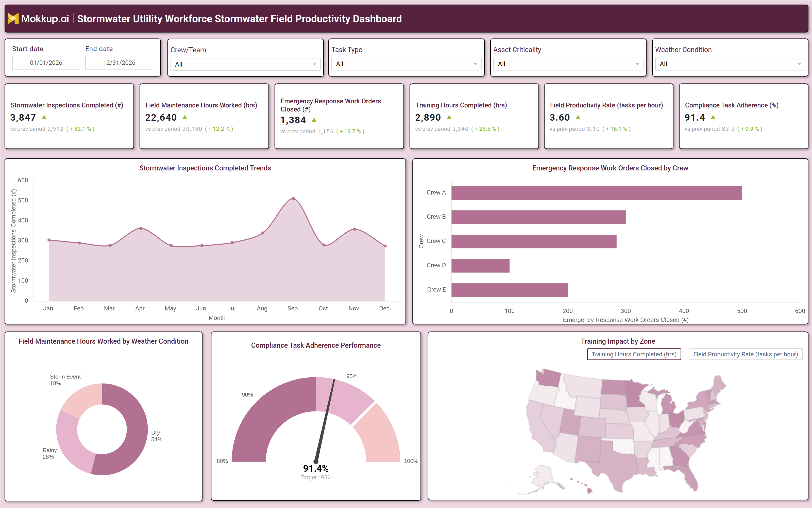The height and width of the screenshot is (508, 812).
Task: Click the Field Productivity Rate (tasks per hour) KPI title
Action: coord(606,105)
